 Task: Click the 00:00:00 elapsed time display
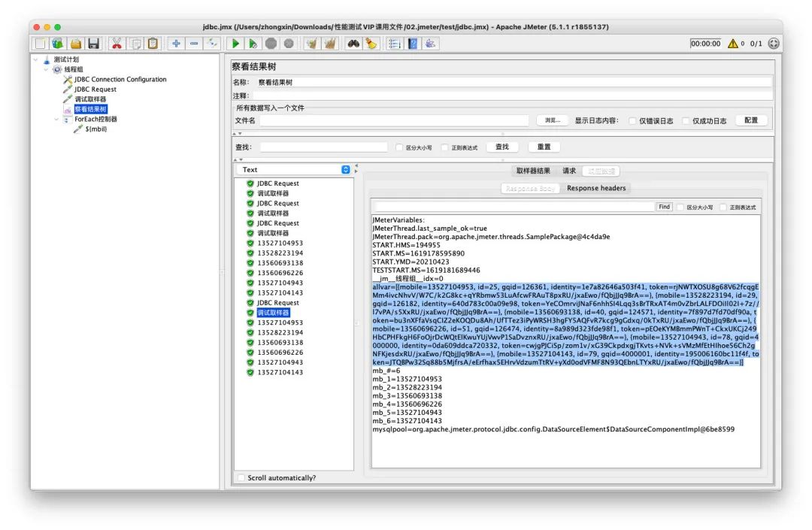[705, 44]
